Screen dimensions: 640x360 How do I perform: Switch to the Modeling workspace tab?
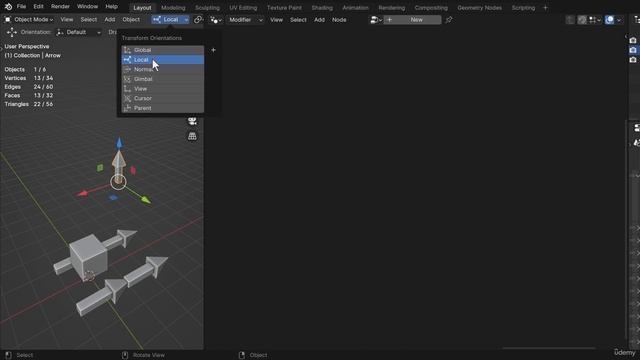(x=173, y=8)
